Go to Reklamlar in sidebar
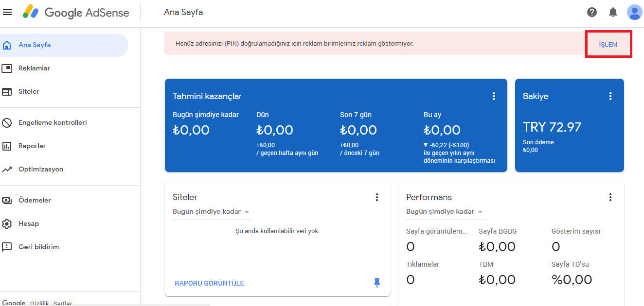Viewport: 644px width, 306px height. (34, 68)
